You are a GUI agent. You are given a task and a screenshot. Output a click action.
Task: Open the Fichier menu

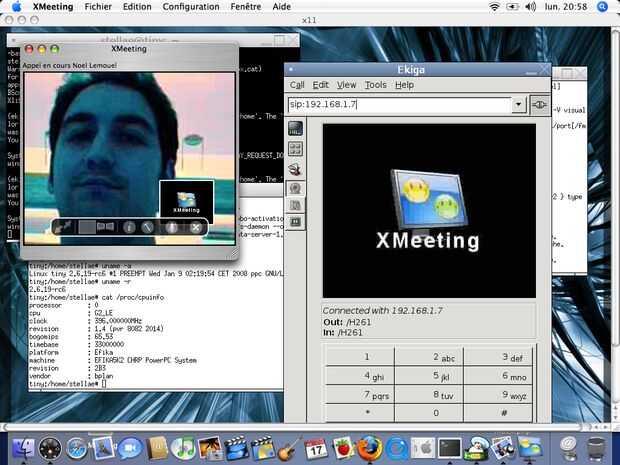98,7
